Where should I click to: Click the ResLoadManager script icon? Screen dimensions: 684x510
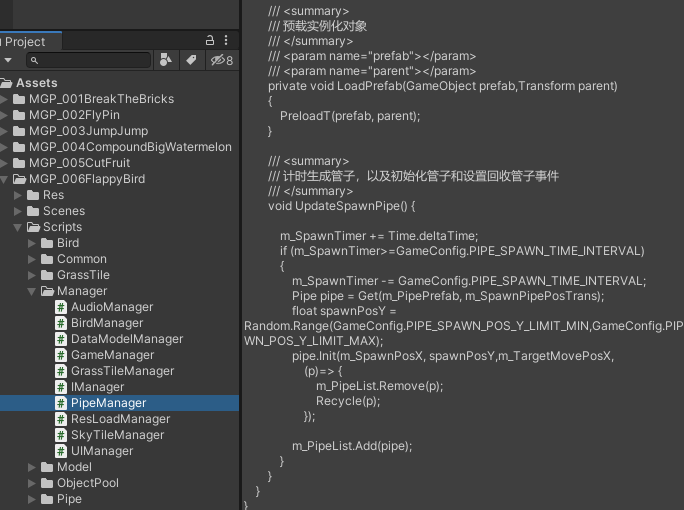point(61,419)
